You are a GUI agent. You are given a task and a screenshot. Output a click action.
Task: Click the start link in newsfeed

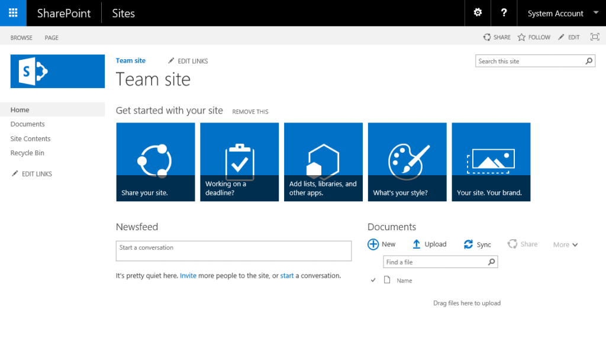pos(287,275)
